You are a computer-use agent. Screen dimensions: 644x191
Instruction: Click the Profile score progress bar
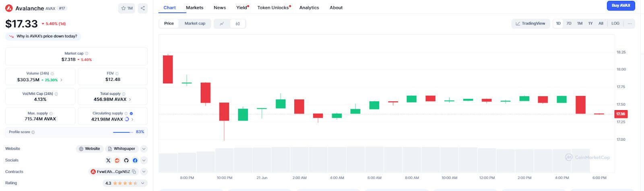[x=123, y=132]
